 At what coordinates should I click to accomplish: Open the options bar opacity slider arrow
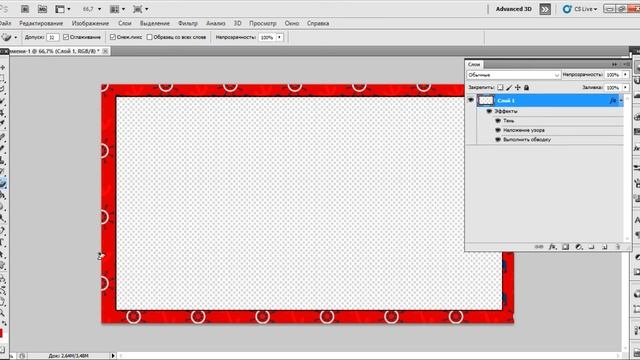click(280, 38)
